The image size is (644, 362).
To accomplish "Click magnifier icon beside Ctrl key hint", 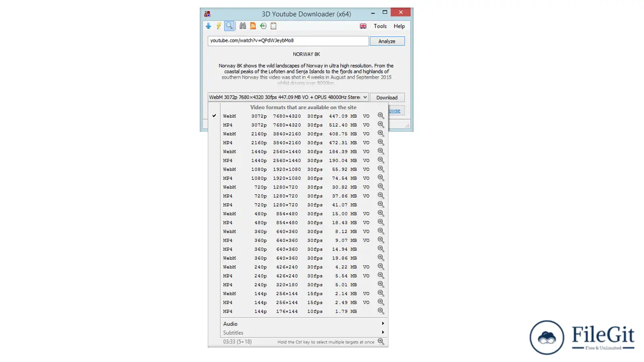I will point(381,341).
